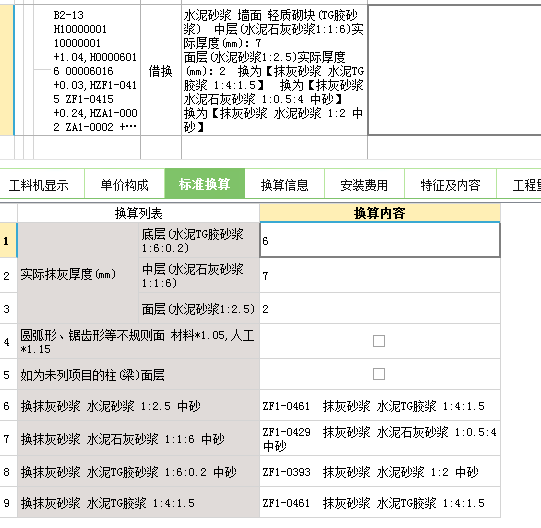
Task: Select the 换算列表 column header
Action: coord(138,213)
